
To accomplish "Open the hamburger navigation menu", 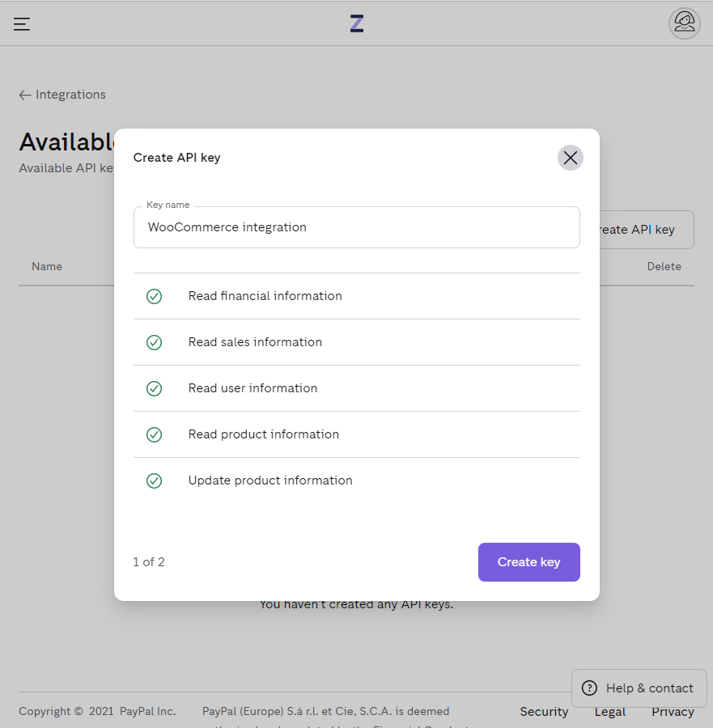I will [x=21, y=23].
